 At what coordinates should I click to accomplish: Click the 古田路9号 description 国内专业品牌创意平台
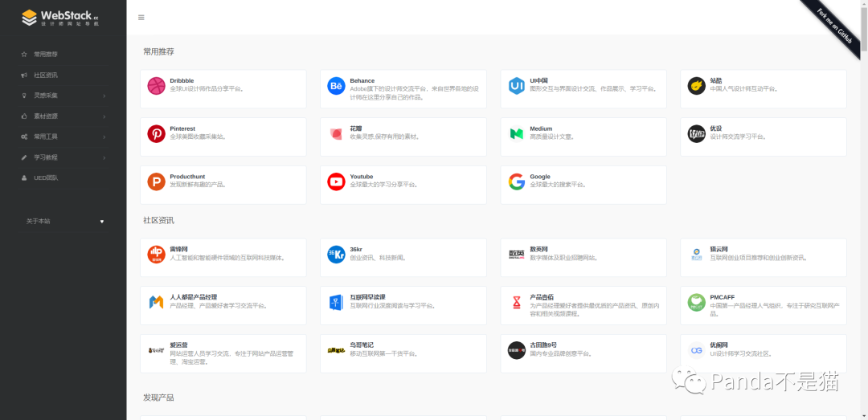561,353
